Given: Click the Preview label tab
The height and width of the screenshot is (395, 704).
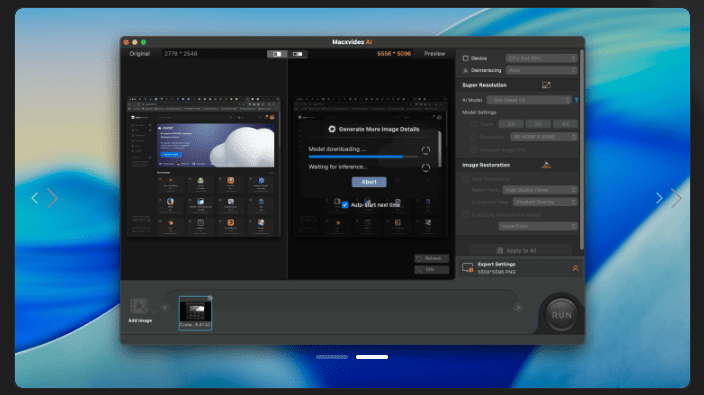Looking at the screenshot, I should (435, 54).
